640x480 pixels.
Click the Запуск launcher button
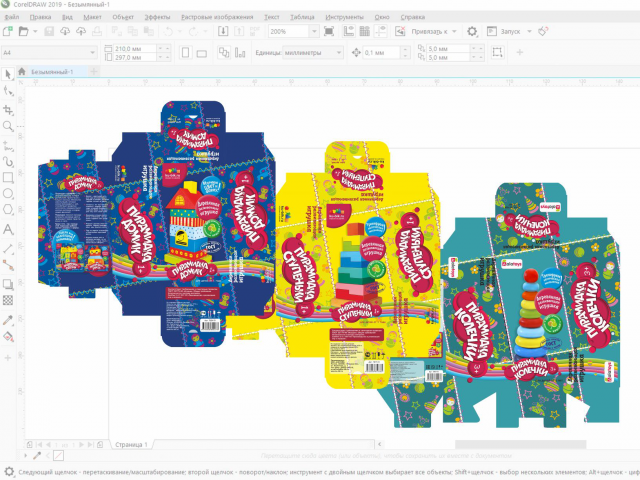[x=504, y=31]
